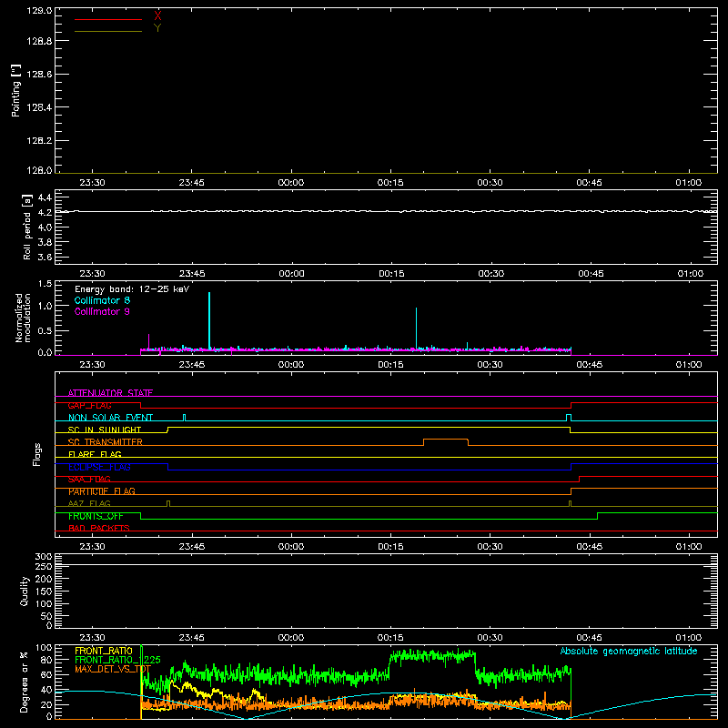The width and height of the screenshot is (728, 728).
Task: Click the 01:00 tick under the flags plot
Action: (x=689, y=547)
